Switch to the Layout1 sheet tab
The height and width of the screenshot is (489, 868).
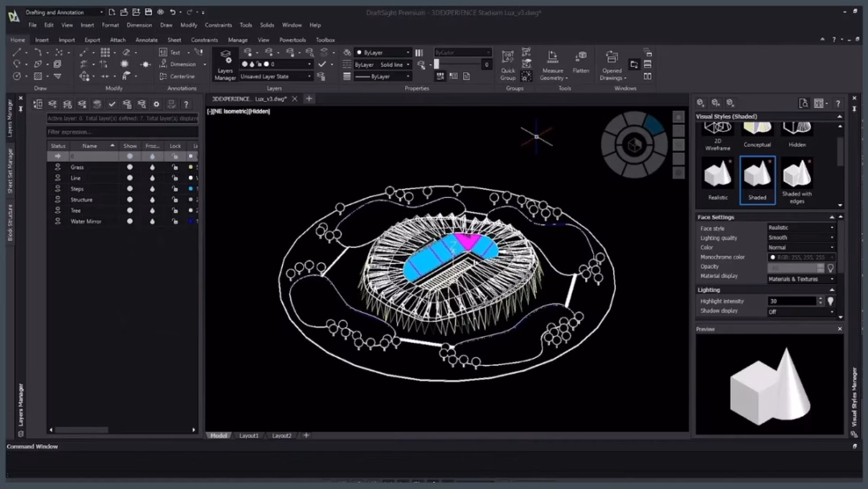point(248,436)
